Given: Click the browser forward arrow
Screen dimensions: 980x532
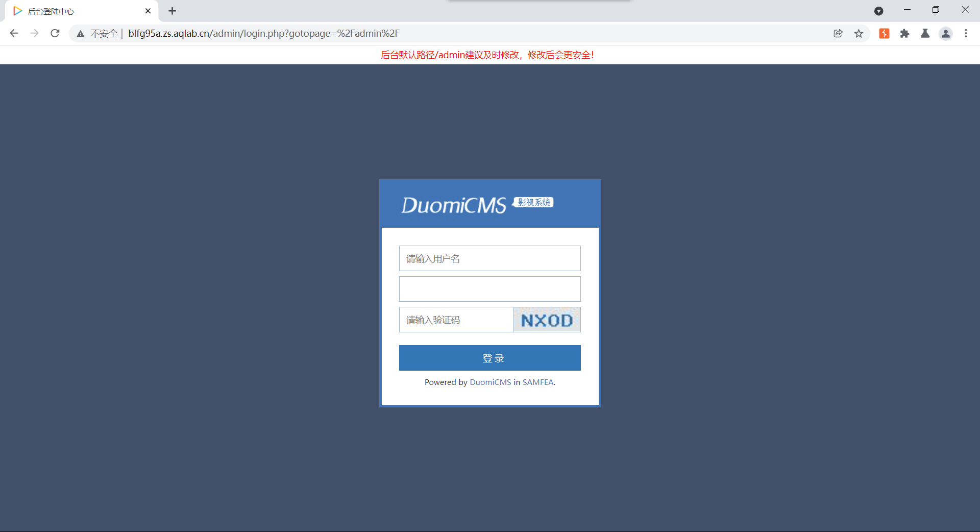Looking at the screenshot, I should tap(34, 33).
